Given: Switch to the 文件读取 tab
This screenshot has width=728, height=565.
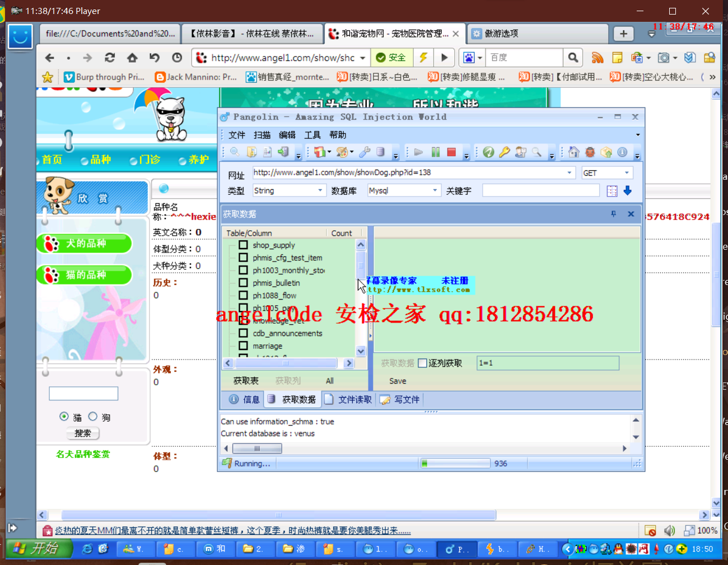Looking at the screenshot, I should [x=348, y=399].
